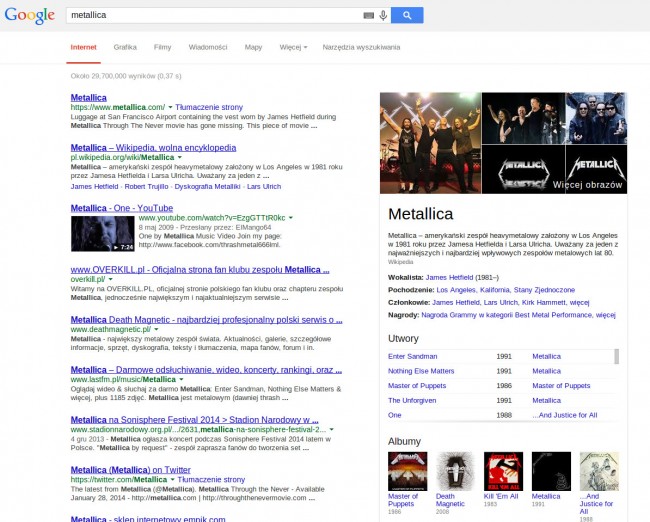Open Lars Ulrich link in Członkowie row
650x522 pixels.
click(x=501, y=303)
